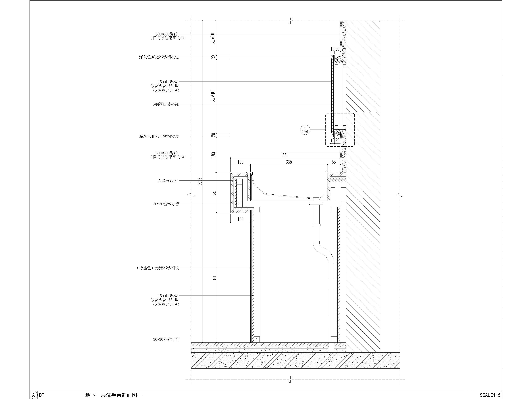
Task: Click the 'SCALE1:5' scale label
Action: 490,395
